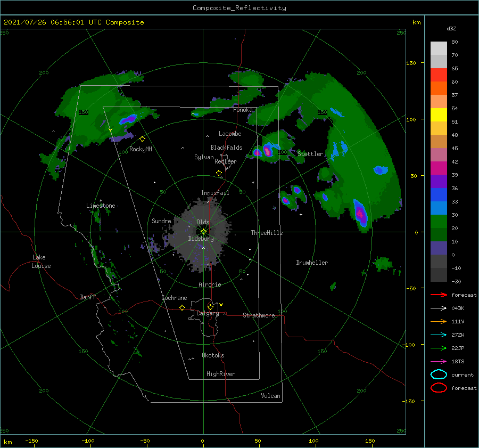Screen dimensions: 479x448
Task: Click the Cochrane label
Action: 174,298
